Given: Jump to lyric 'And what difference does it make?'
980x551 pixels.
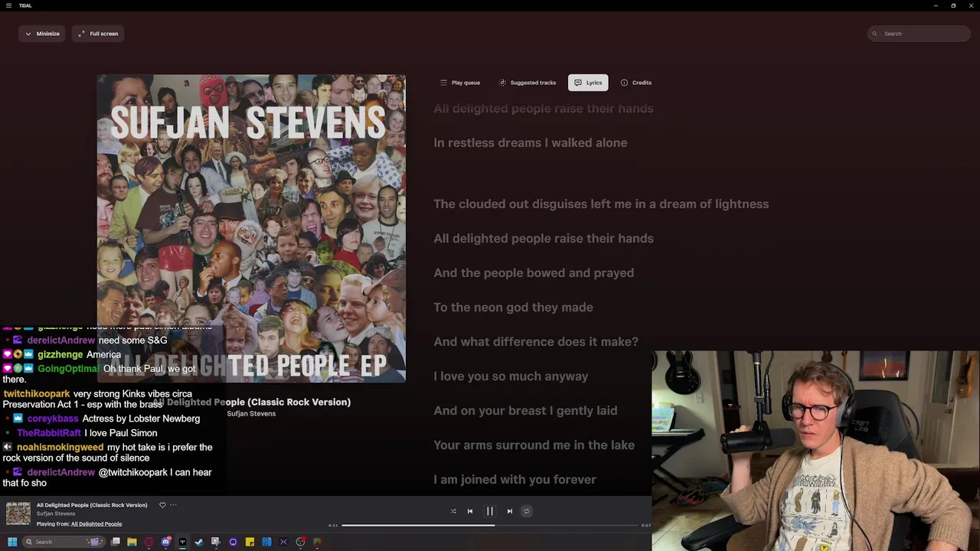Looking at the screenshot, I should [536, 341].
